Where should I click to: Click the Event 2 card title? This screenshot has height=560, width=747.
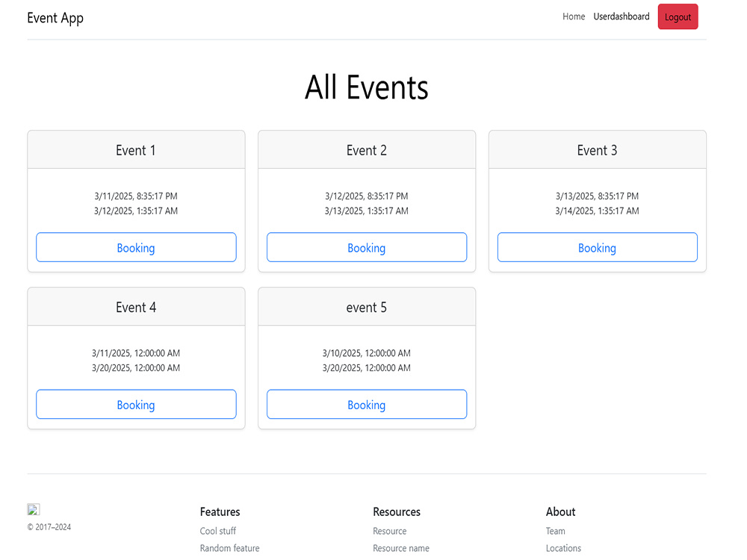click(x=366, y=151)
